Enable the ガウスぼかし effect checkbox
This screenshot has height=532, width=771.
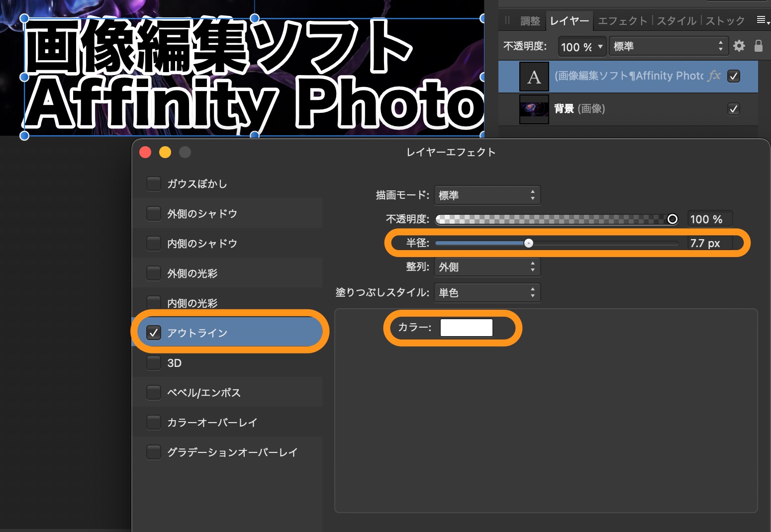pos(154,183)
